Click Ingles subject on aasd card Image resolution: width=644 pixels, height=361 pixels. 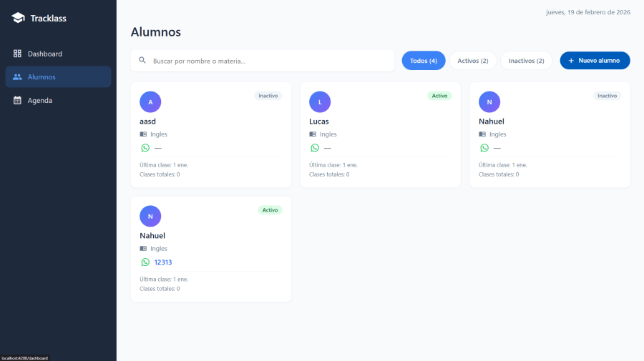[x=159, y=134]
